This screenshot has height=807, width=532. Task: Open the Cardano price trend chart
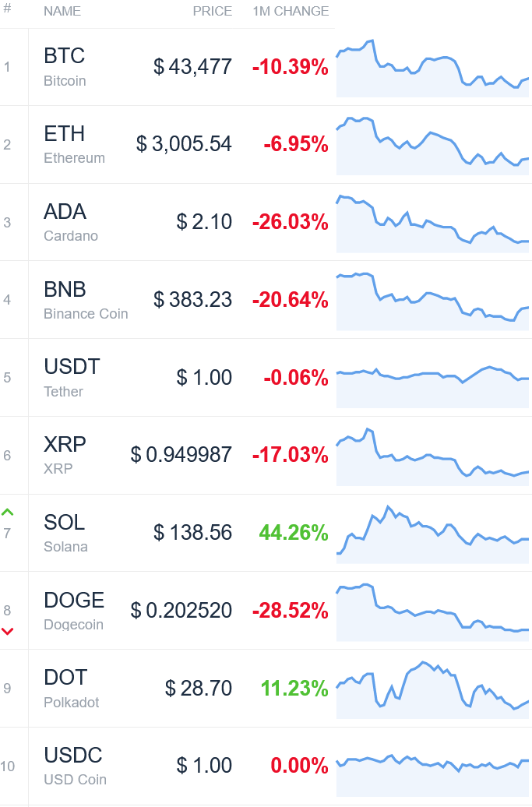tap(433, 224)
